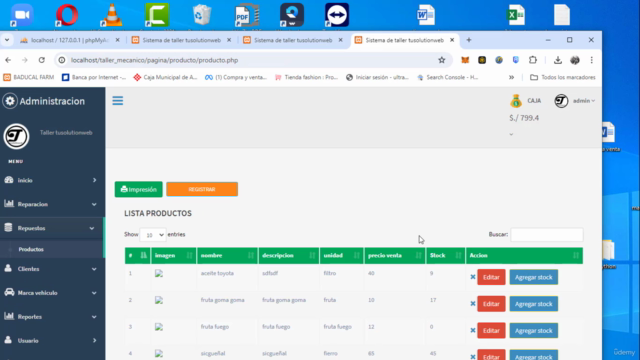This screenshot has height=360, width=640.
Task: Open the Word document on desktop
Action: (426, 15)
